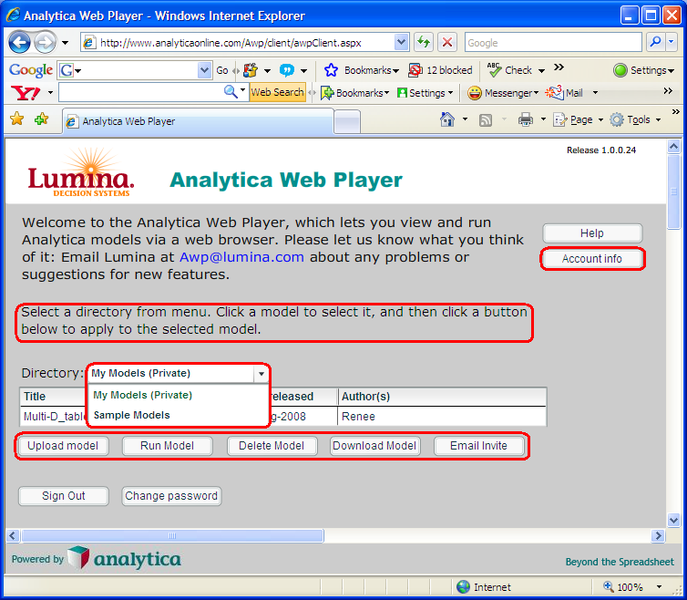Click the Favorites Center yellow star
The image size is (687, 600).
(x=17, y=119)
